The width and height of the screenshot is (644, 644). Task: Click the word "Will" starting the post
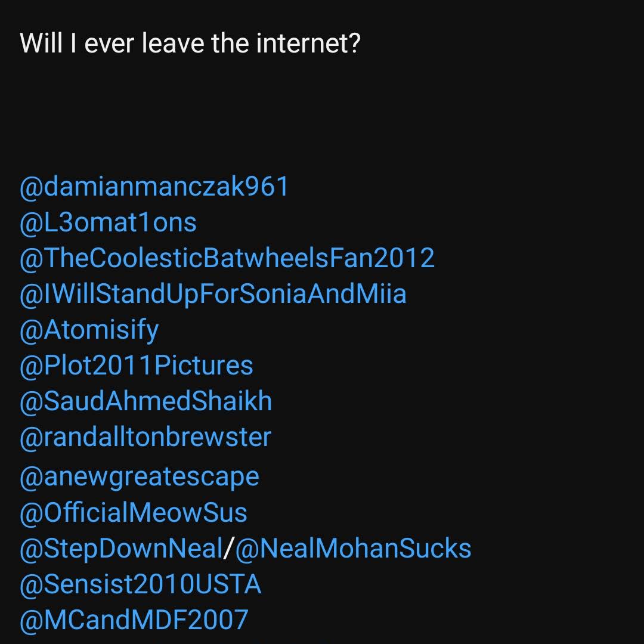pos(41,43)
